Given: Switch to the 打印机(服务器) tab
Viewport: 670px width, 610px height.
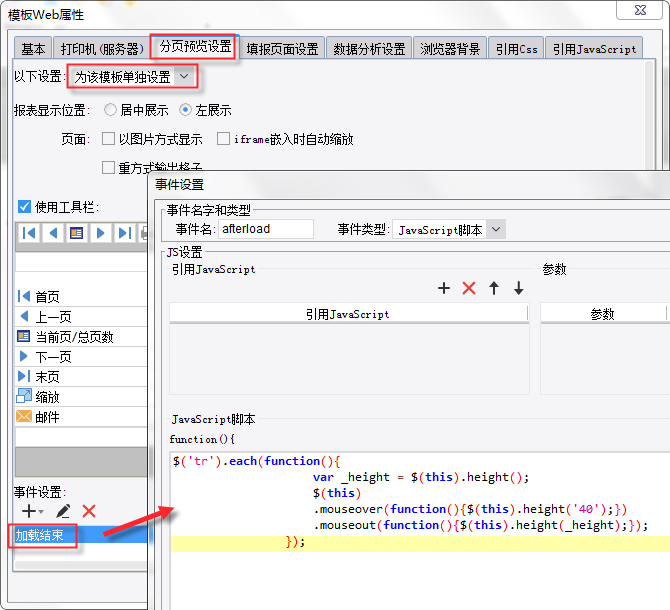Looking at the screenshot, I should [102, 49].
